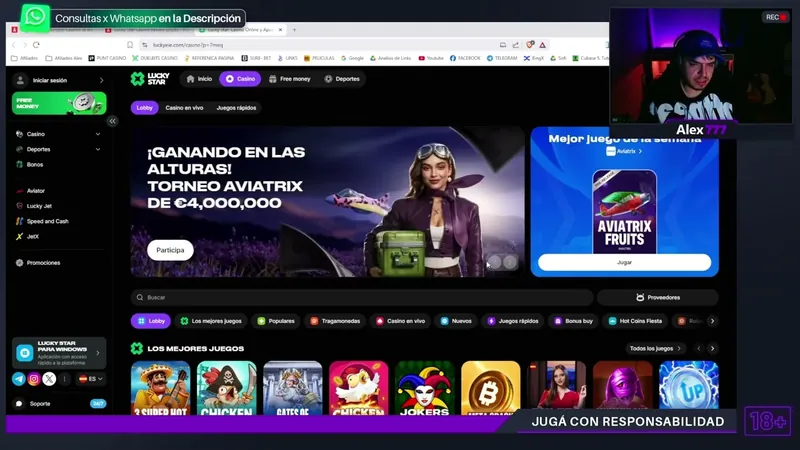Screen dimensions: 800x450
Task: Filter by Juegos rápidos chip
Action: point(513,321)
